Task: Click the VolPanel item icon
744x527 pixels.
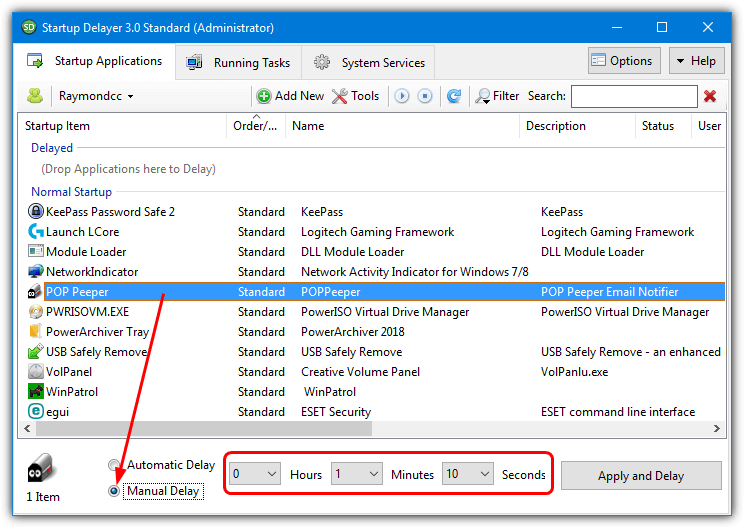Action: [36, 371]
